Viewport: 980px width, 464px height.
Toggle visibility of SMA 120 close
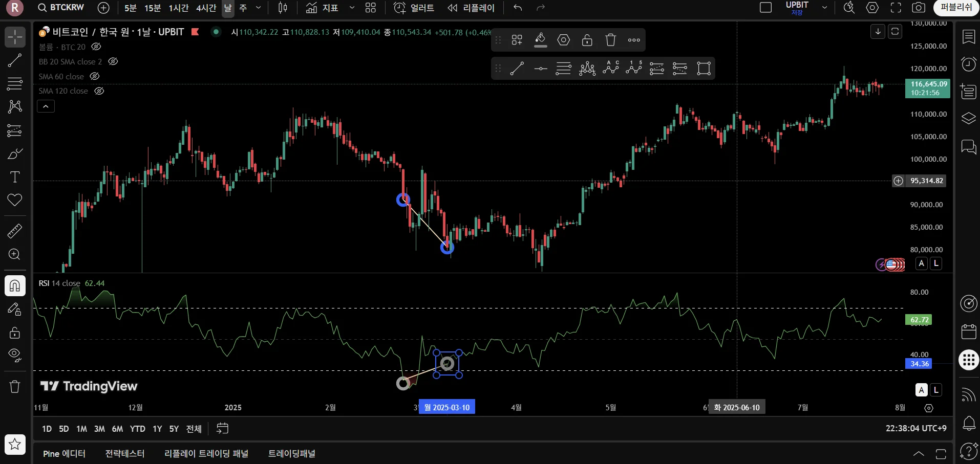(99, 91)
